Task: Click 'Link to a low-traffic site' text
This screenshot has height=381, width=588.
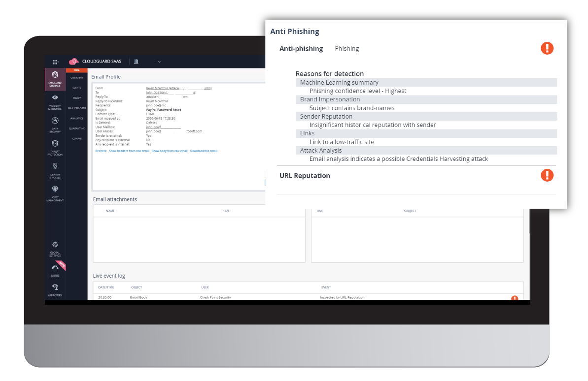Action: 342,142
